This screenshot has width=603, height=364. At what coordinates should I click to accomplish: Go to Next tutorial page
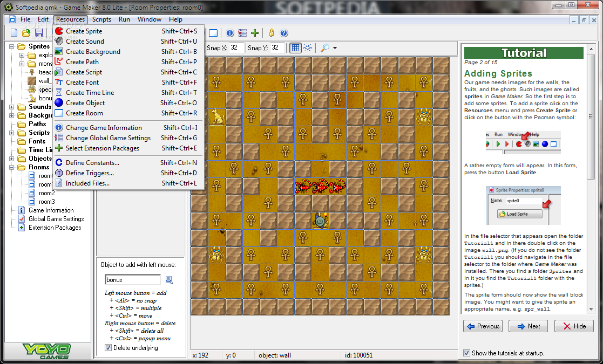point(528,326)
